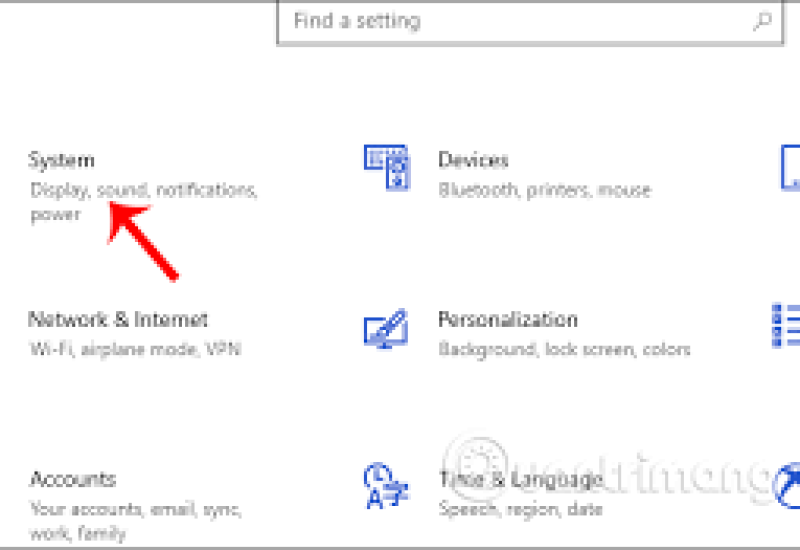This screenshot has height=550, width=800.
Task: Click the Time & Language clock icon
Action: pos(383,488)
